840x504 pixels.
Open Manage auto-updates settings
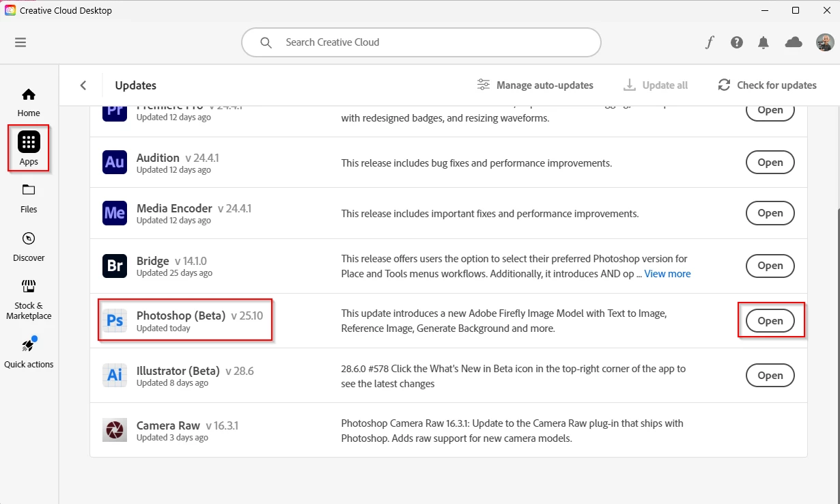click(535, 85)
